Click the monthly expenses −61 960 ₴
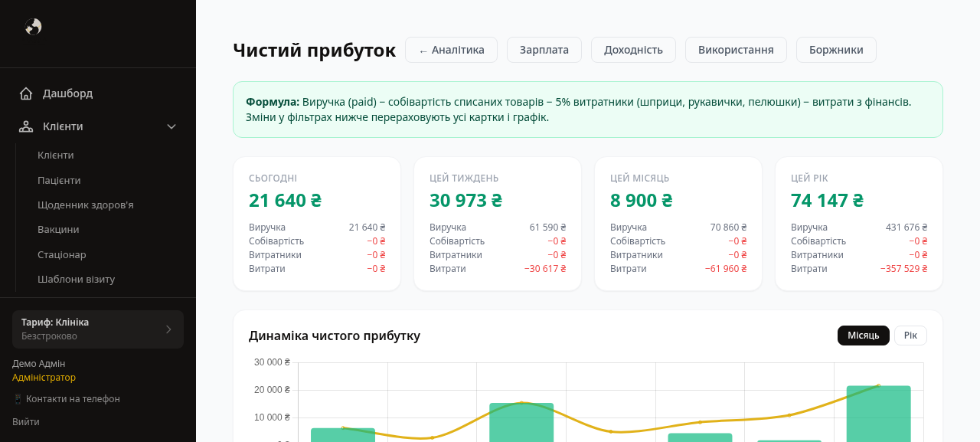The height and width of the screenshot is (442, 980). point(726,269)
